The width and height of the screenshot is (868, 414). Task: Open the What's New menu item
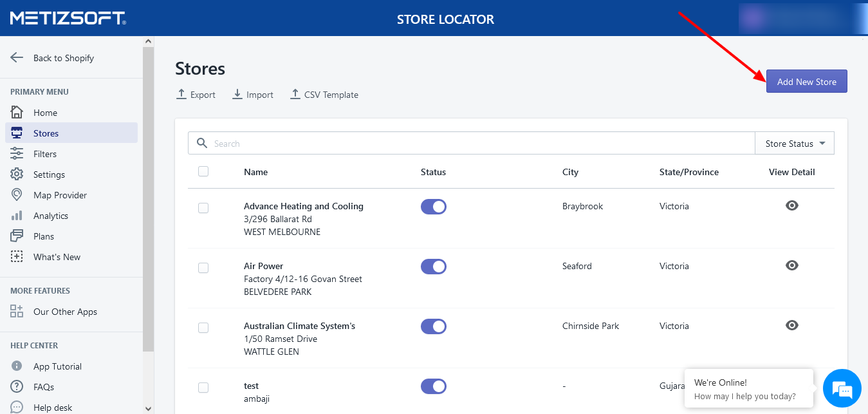(57, 257)
